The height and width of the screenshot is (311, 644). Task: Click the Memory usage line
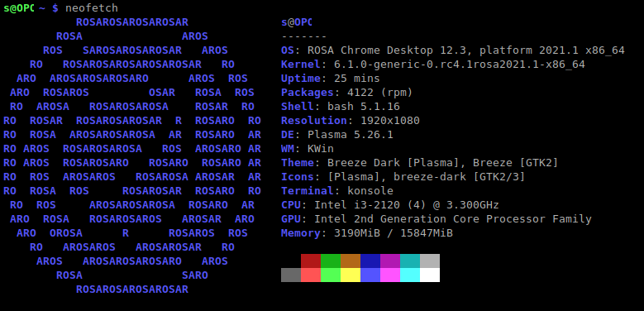pyautogui.click(x=367, y=233)
